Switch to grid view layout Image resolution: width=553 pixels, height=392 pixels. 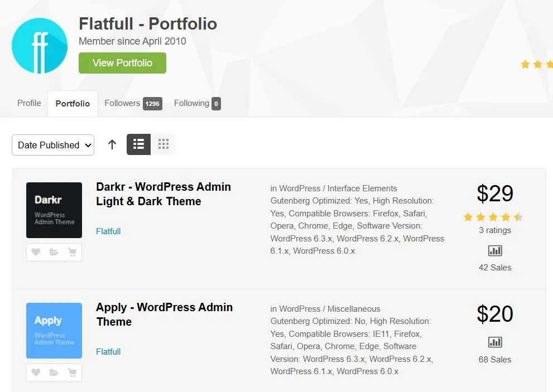(x=164, y=144)
